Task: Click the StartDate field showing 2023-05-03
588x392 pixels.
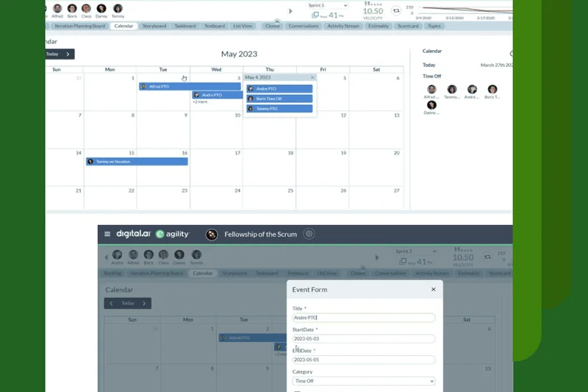Action: [363, 339]
